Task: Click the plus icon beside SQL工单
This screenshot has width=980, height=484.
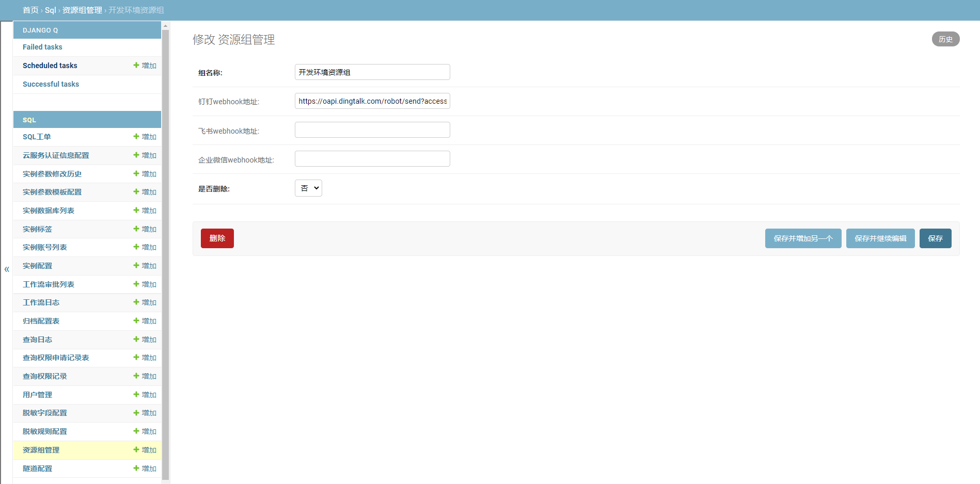Action: (x=136, y=137)
